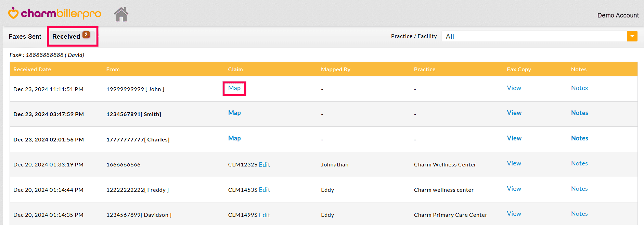
Task: Open Demo Account menu
Action: point(618,15)
